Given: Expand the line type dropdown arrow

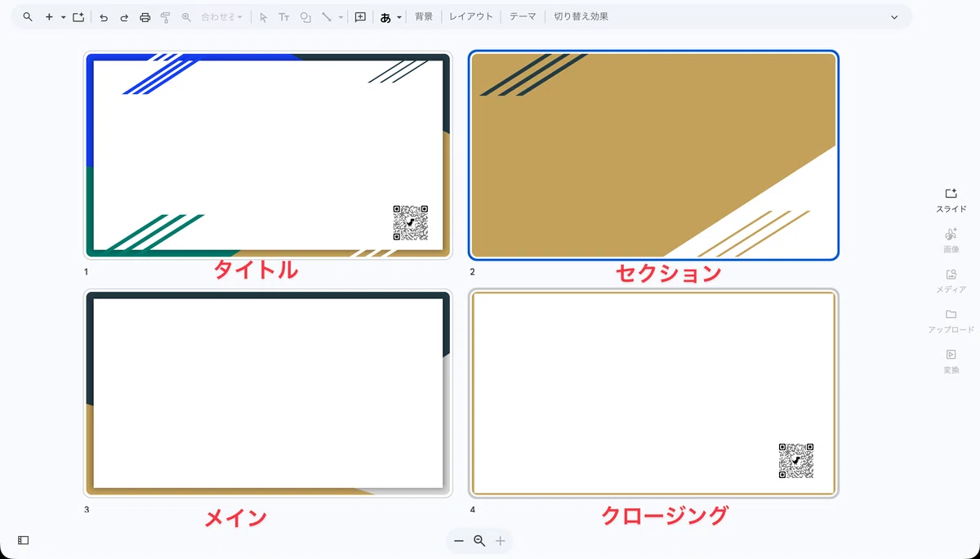Looking at the screenshot, I should click(341, 16).
